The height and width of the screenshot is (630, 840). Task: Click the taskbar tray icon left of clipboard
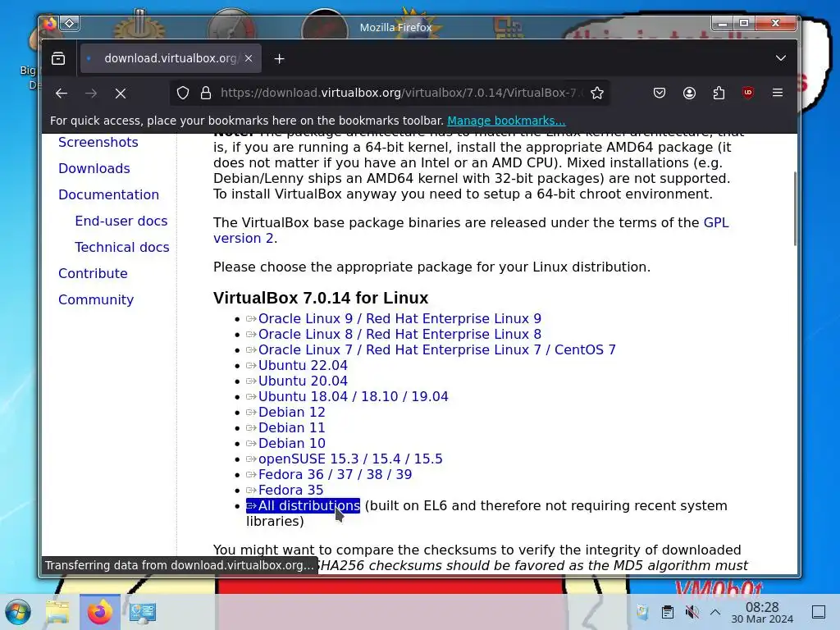click(642, 612)
